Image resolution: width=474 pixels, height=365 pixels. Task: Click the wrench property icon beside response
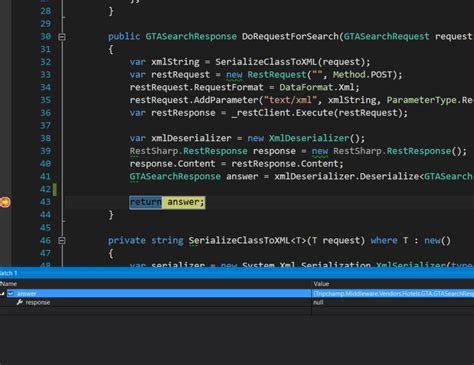click(20, 302)
